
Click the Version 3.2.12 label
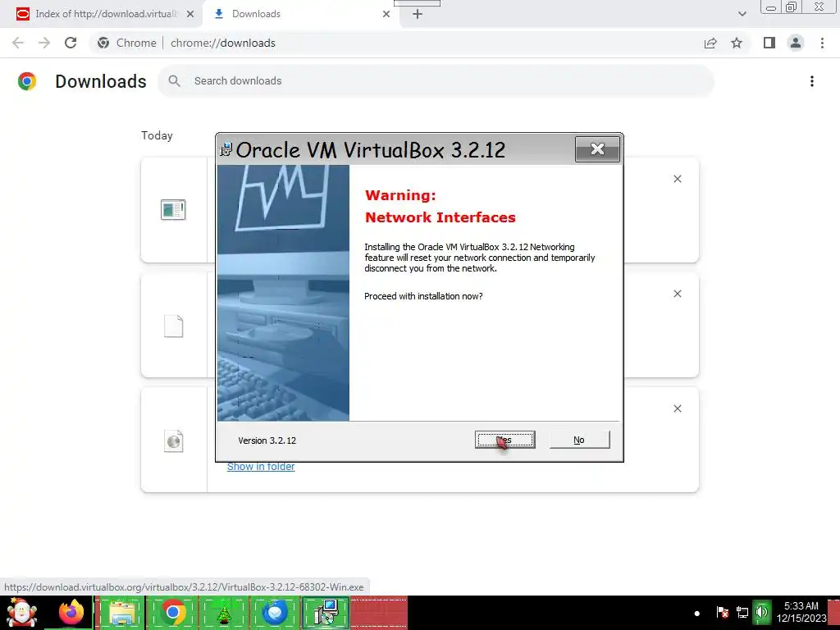267,441
